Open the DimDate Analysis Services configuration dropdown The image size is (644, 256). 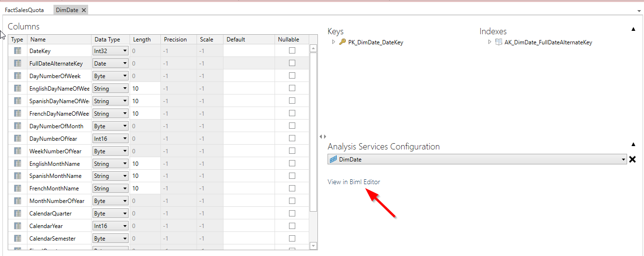[624, 160]
